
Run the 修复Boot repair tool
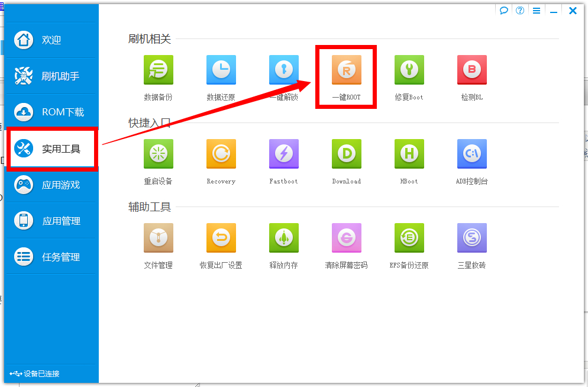(x=408, y=70)
